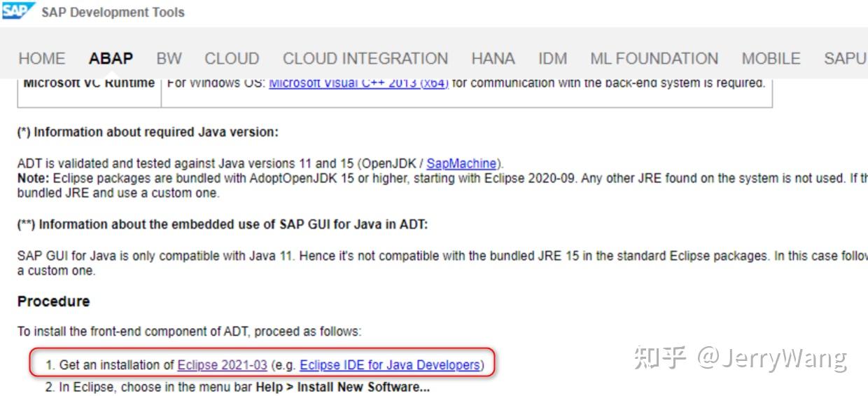Open the standalone CLOUD navigation tab
The height and width of the screenshot is (396, 868).
coord(232,58)
